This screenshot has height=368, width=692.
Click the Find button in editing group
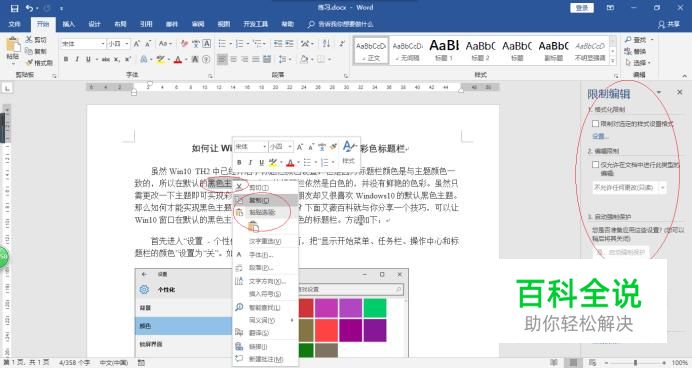tap(636, 40)
